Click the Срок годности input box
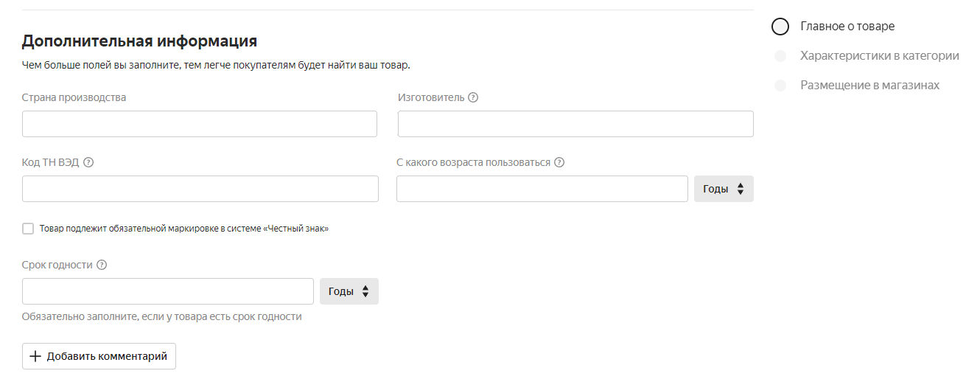 coord(168,291)
